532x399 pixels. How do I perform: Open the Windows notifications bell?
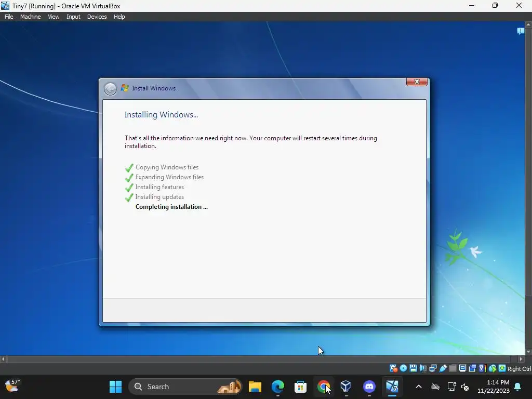click(x=518, y=387)
